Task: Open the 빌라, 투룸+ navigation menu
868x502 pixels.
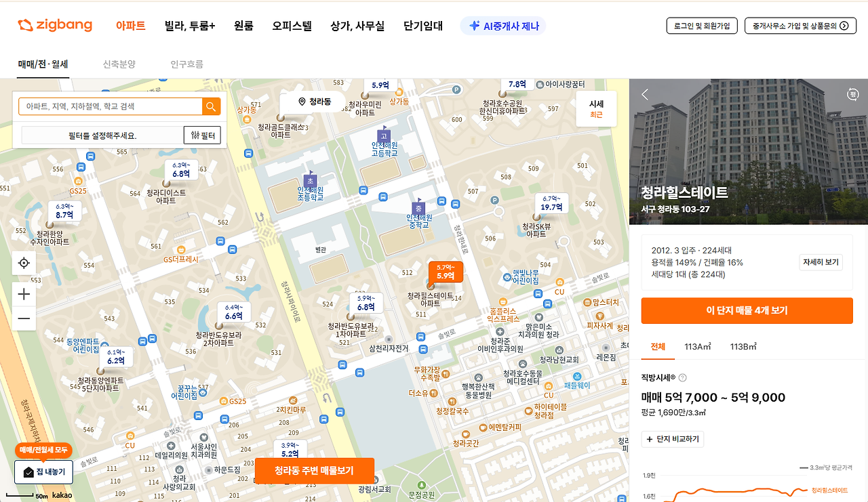Action: tap(190, 26)
